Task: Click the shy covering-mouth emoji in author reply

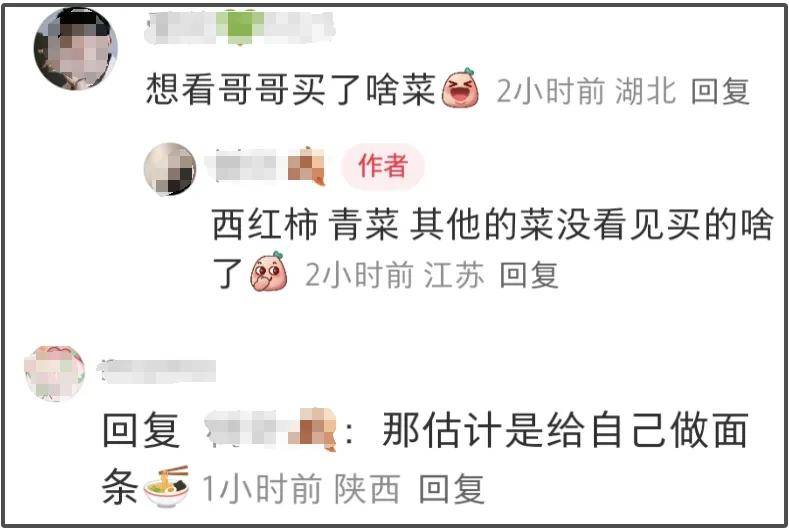Action: (x=269, y=272)
